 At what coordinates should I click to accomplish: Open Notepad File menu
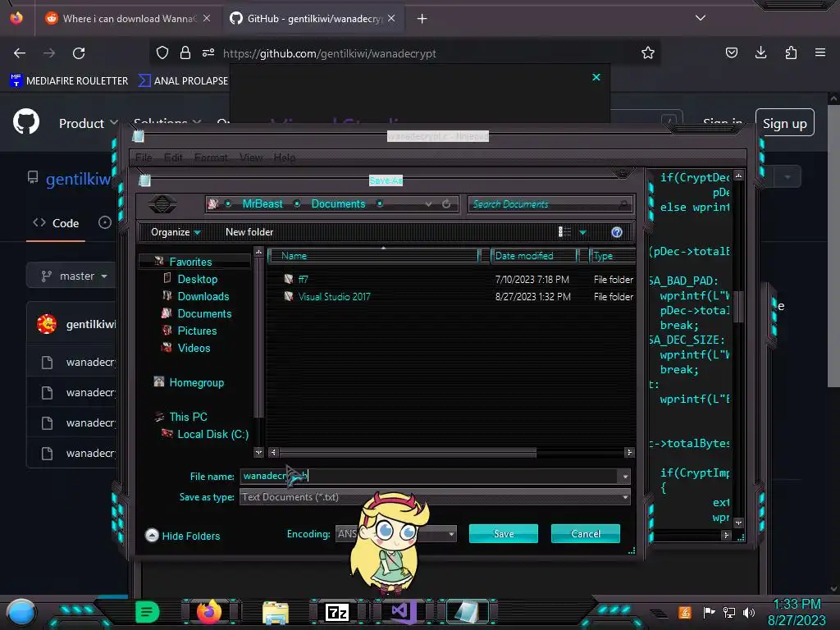coord(144,157)
